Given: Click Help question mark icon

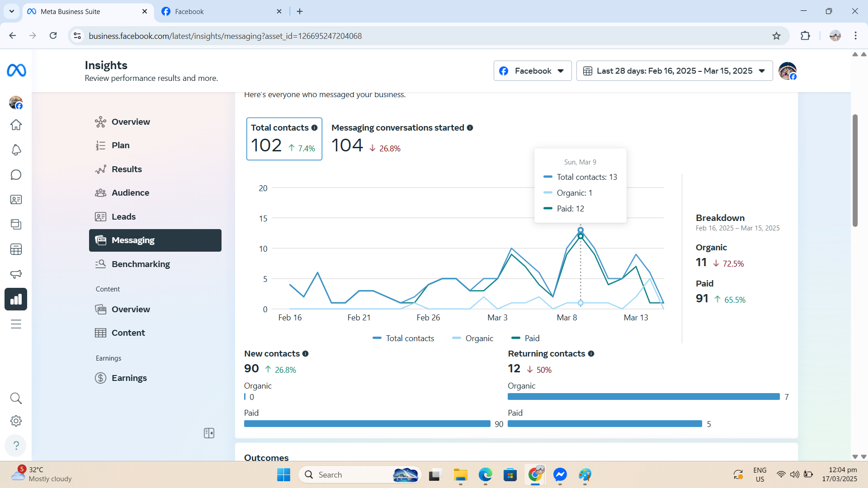Looking at the screenshot, I should 16,446.
